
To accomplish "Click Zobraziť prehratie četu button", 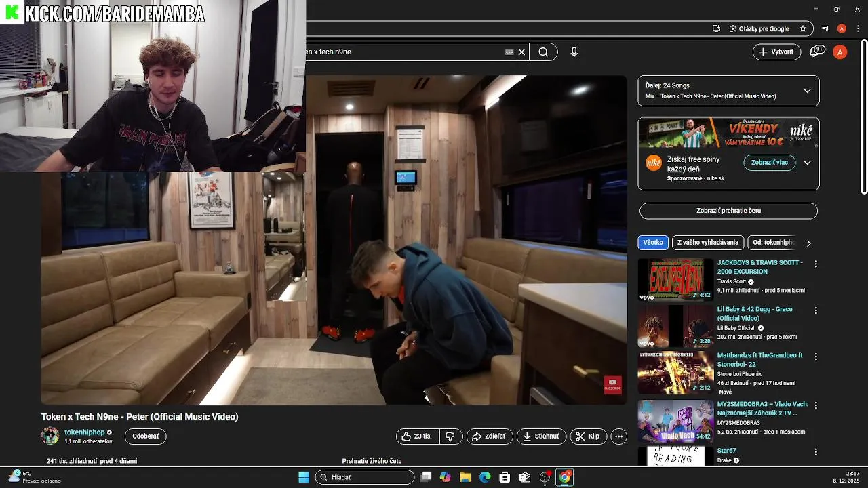I will pos(728,211).
